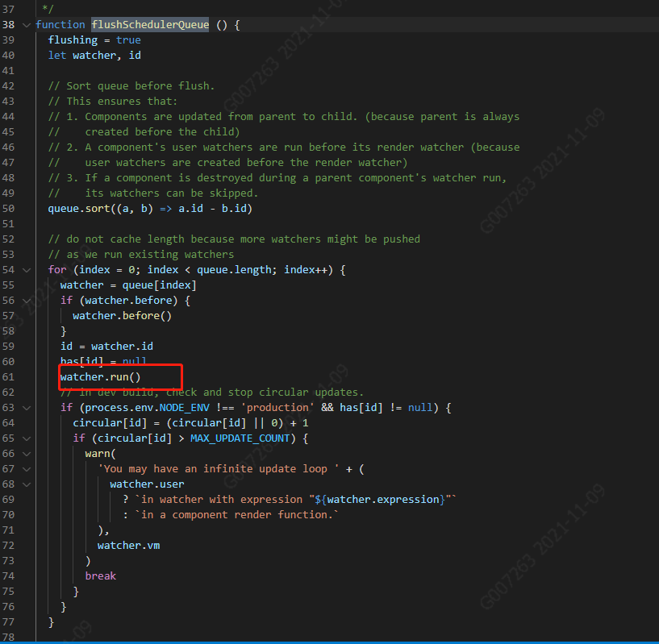Image resolution: width=659 pixels, height=644 pixels.
Task: Click 'production' string literal
Action: 277,408
